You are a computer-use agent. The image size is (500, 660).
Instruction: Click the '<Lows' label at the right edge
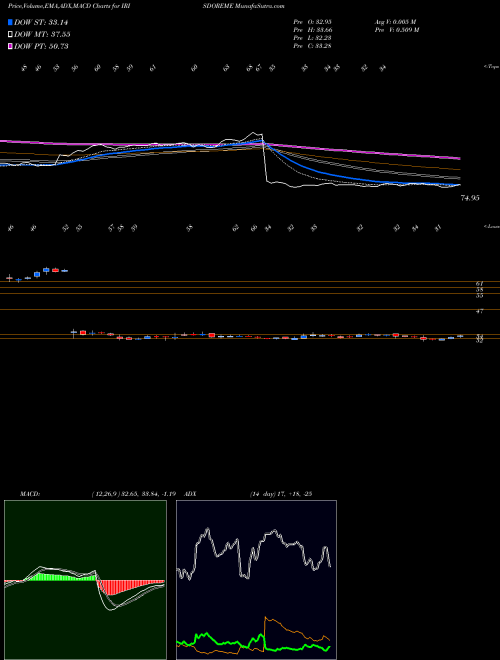(492, 226)
